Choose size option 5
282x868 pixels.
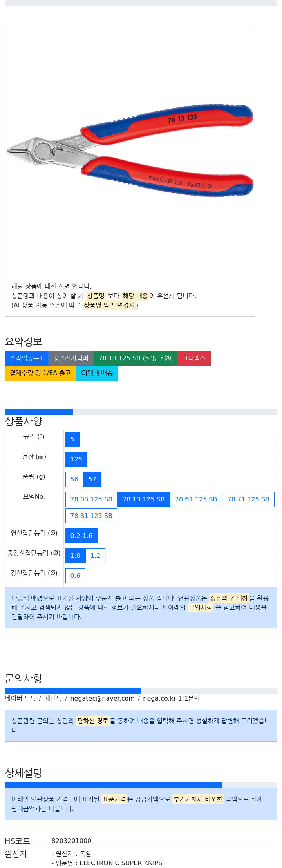click(x=72, y=439)
